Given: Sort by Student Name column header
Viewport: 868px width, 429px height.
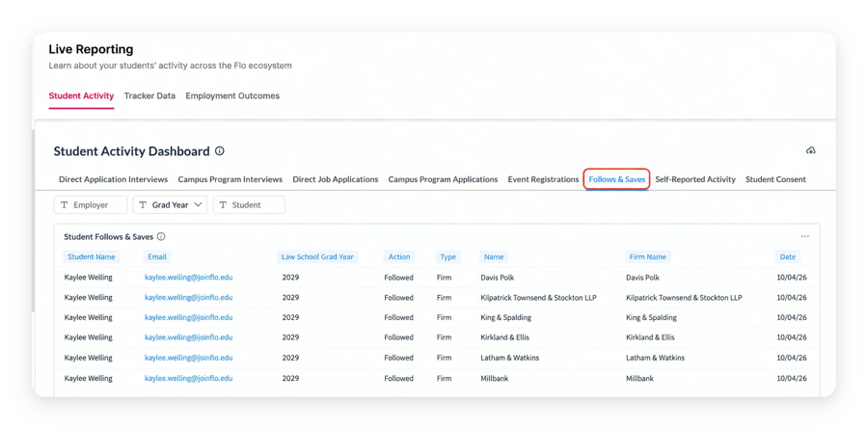Looking at the screenshot, I should point(92,256).
